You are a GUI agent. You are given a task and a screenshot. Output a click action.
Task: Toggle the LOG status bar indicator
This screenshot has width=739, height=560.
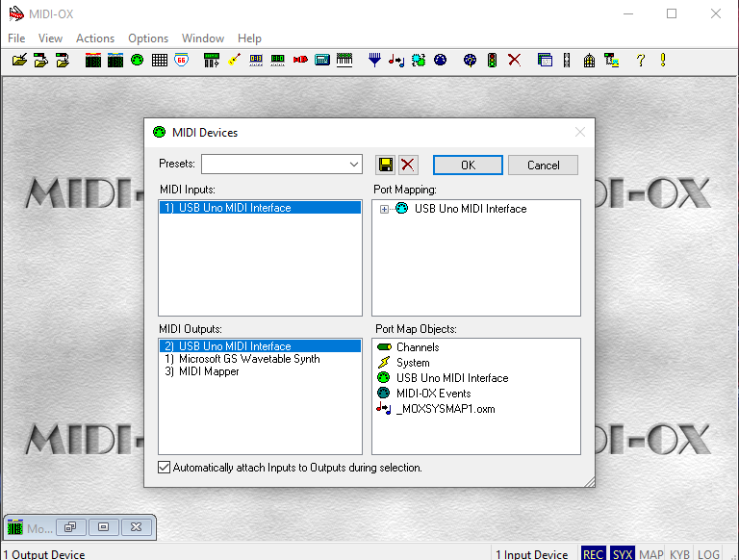pos(708,554)
